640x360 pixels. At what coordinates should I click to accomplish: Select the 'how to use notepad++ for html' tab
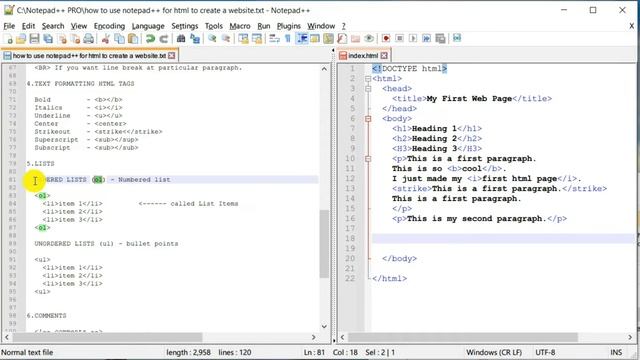pyautogui.click(x=89, y=56)
